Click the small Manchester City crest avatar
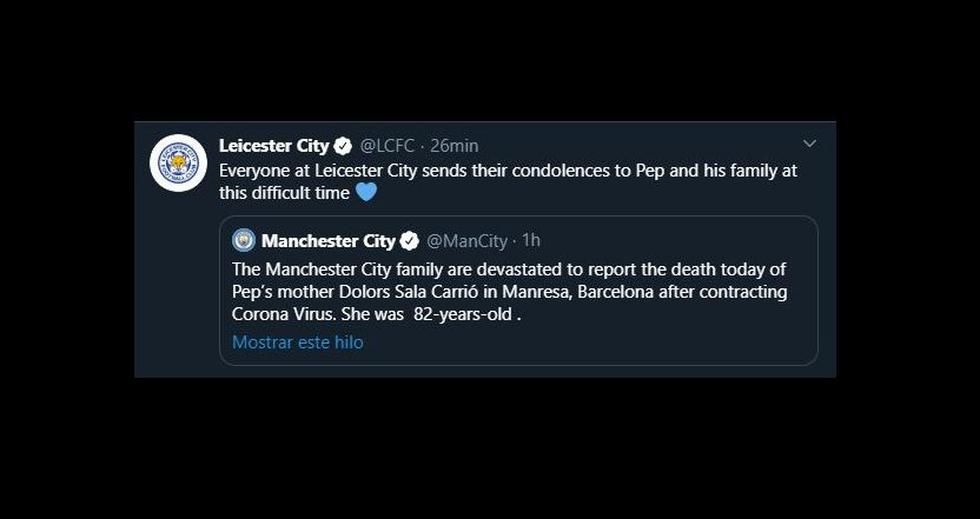The height and width of the screenshot is (519, 980). (244, 240)
